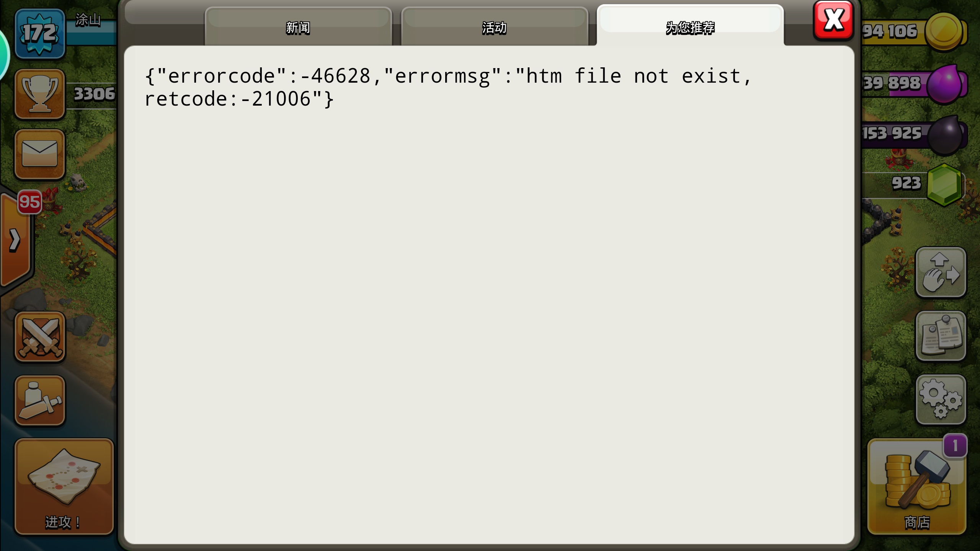Open the army training sword icon

pos(40,401)
